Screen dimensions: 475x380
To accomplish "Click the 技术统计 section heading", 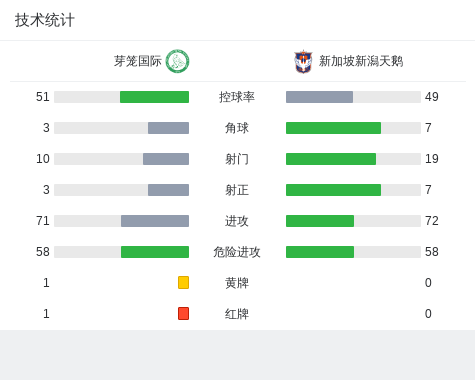I will [45, 20].
